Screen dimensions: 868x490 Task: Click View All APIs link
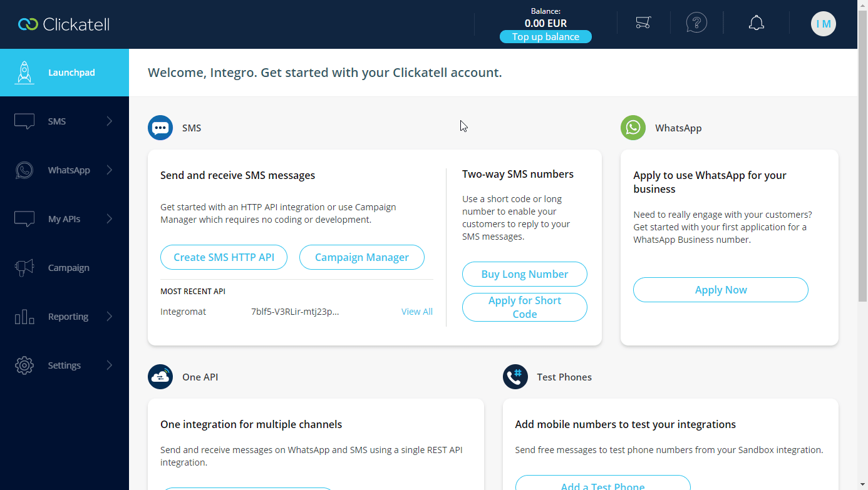coord(417,312)
